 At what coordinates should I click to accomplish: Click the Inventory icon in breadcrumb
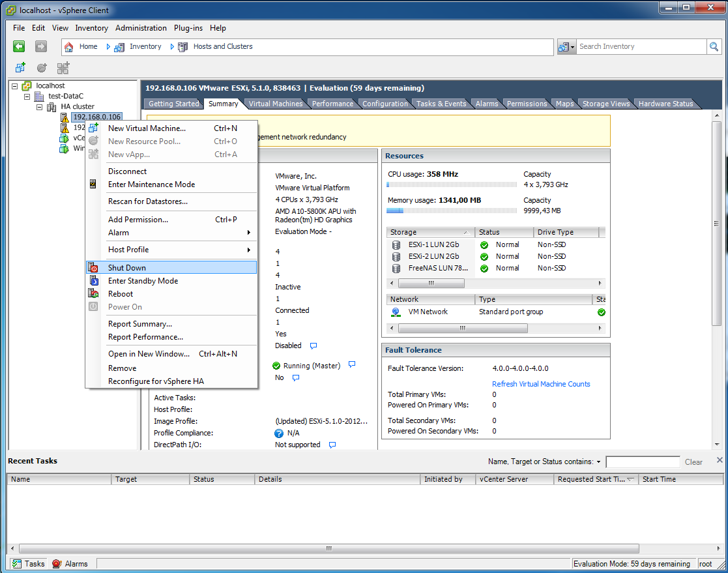click(119, 47)
